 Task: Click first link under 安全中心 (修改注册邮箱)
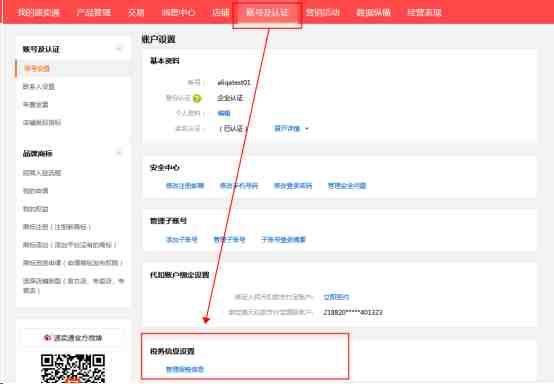click(x=185, y=185)
